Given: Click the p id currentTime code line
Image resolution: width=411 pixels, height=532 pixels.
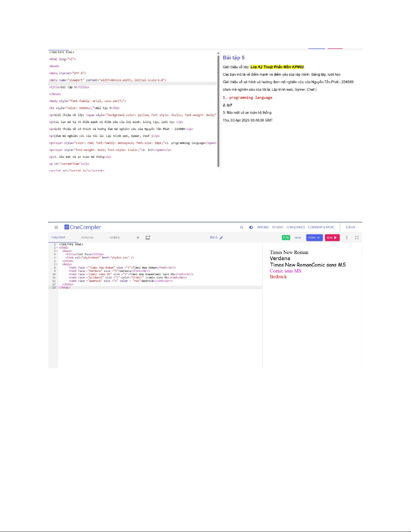Looking at the screenshot, I should 69,164.
